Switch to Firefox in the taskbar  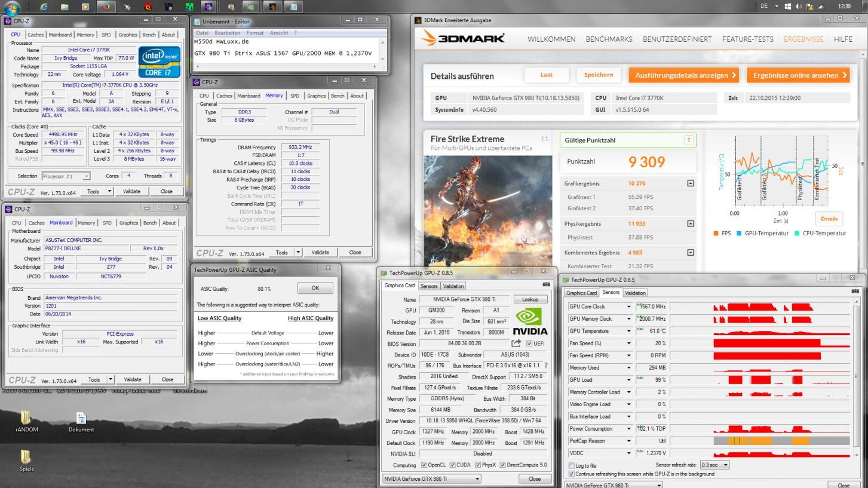point(106,7)
